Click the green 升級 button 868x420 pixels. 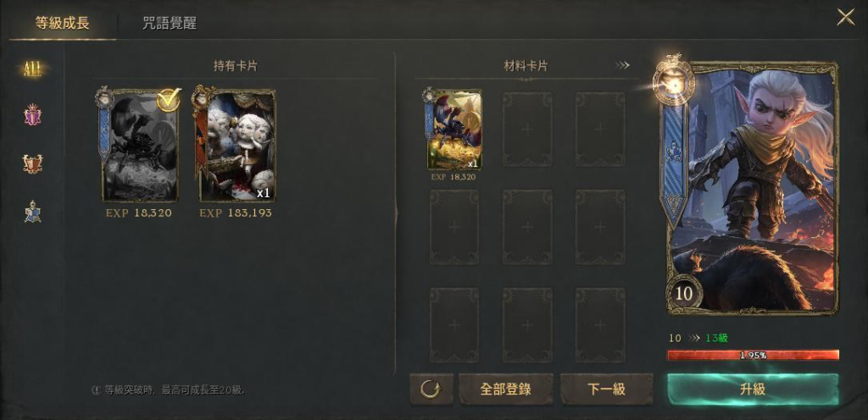[x=753, y=389]
